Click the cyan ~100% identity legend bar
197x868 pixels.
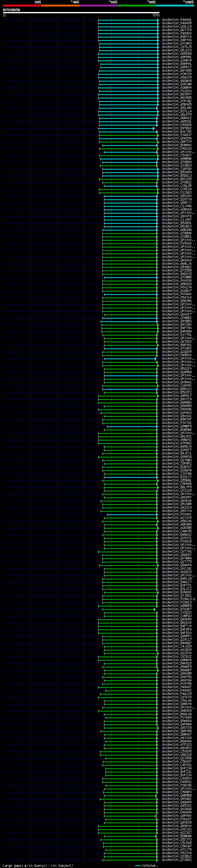click(x=175, y=6)
